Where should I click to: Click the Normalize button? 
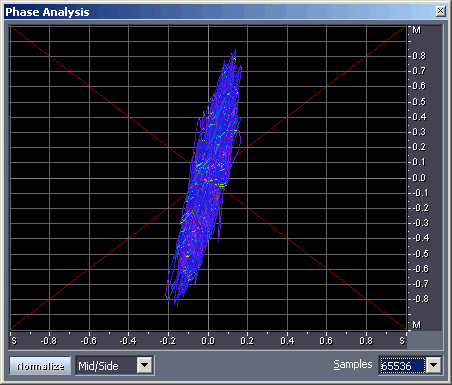[x=40, y=366]
